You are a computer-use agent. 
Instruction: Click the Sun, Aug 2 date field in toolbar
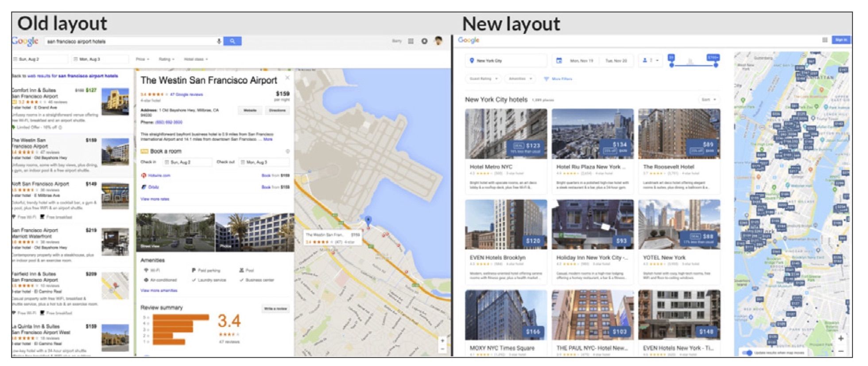coord(40,59)
